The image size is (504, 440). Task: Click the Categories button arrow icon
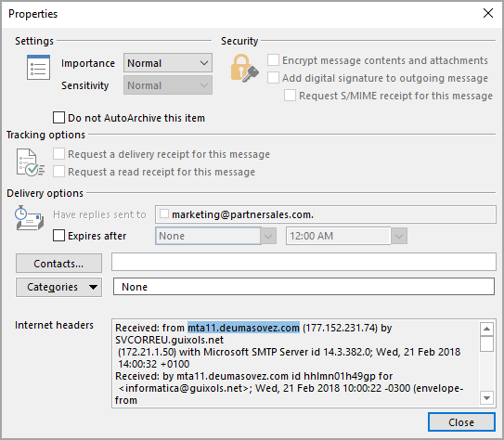click(93, 287)
